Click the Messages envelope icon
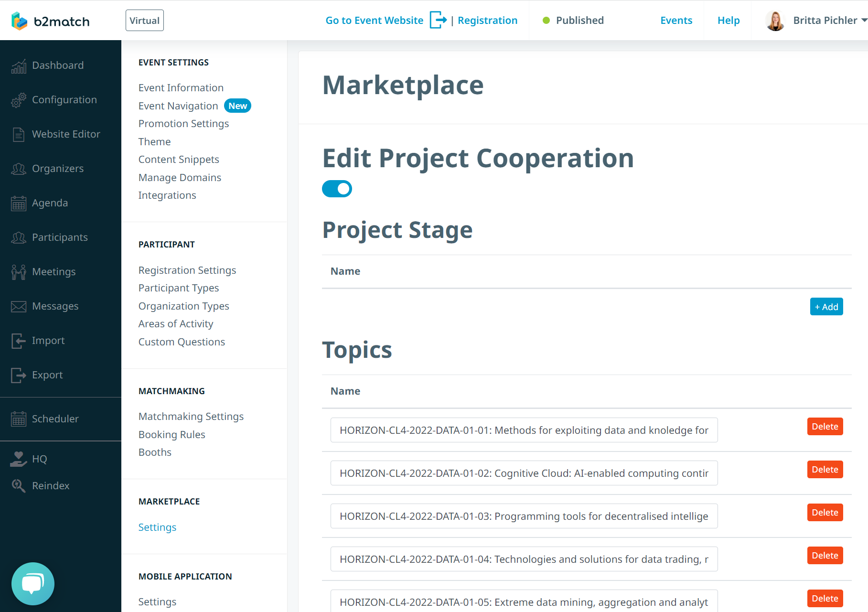Viewport: 868px width, 612px height. click(19, 306)
